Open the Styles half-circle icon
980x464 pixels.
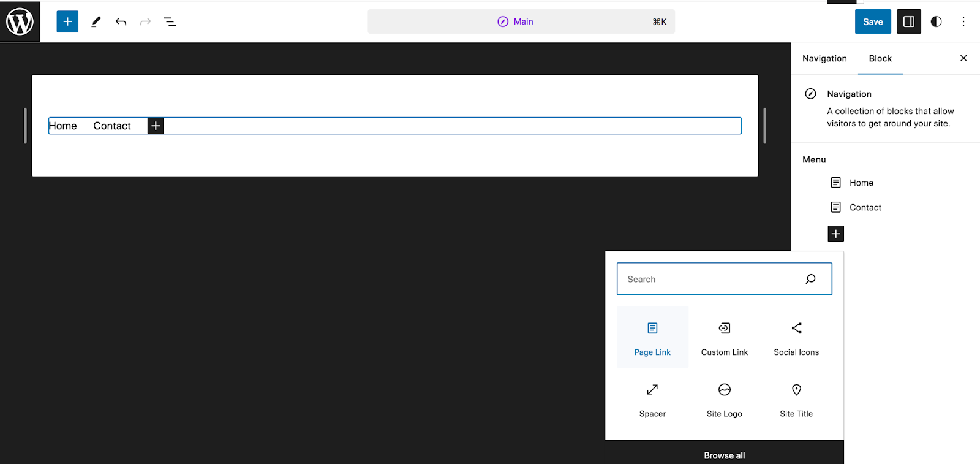pos(936,21)
